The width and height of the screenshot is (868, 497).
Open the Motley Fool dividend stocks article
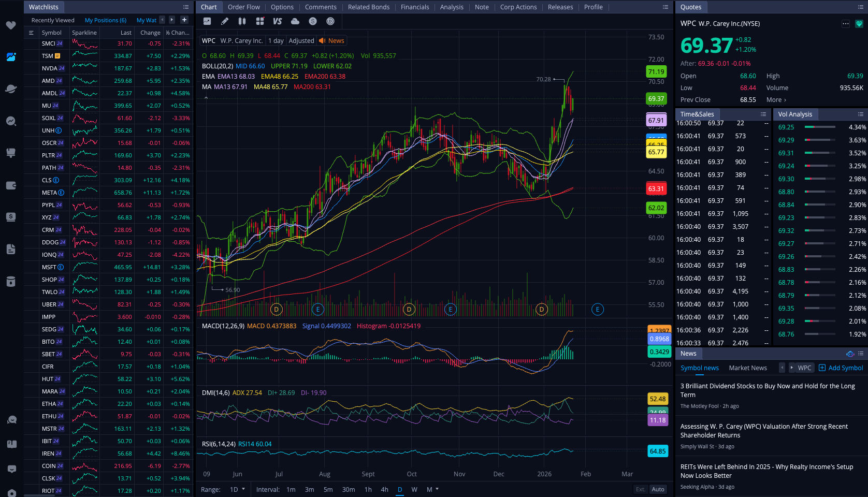tap(767, 390)
